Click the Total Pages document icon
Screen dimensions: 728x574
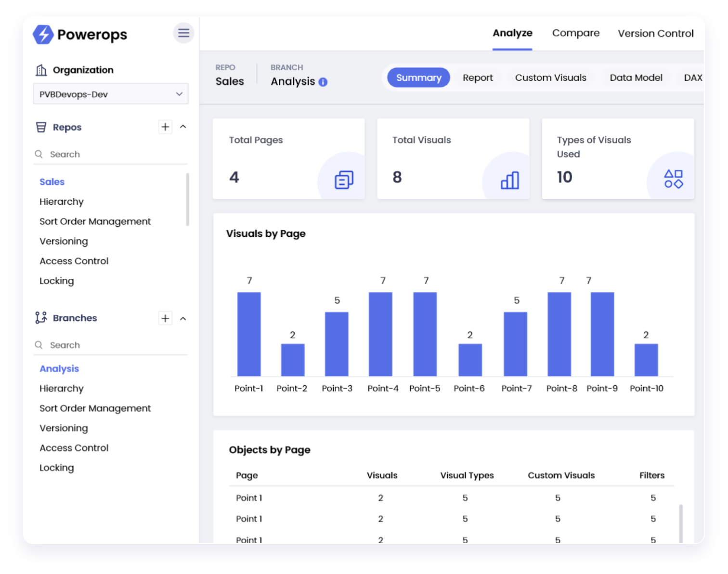coord(344,180)
